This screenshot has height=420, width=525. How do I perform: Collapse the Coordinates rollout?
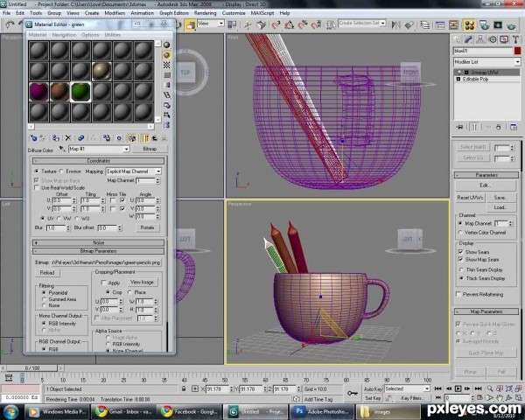(98, 161)
